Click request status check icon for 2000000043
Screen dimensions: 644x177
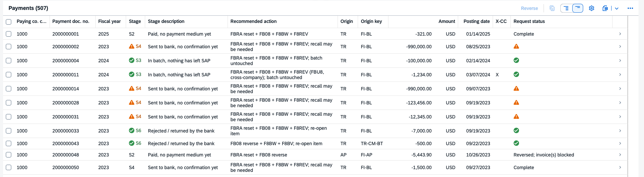coord(516,143)
